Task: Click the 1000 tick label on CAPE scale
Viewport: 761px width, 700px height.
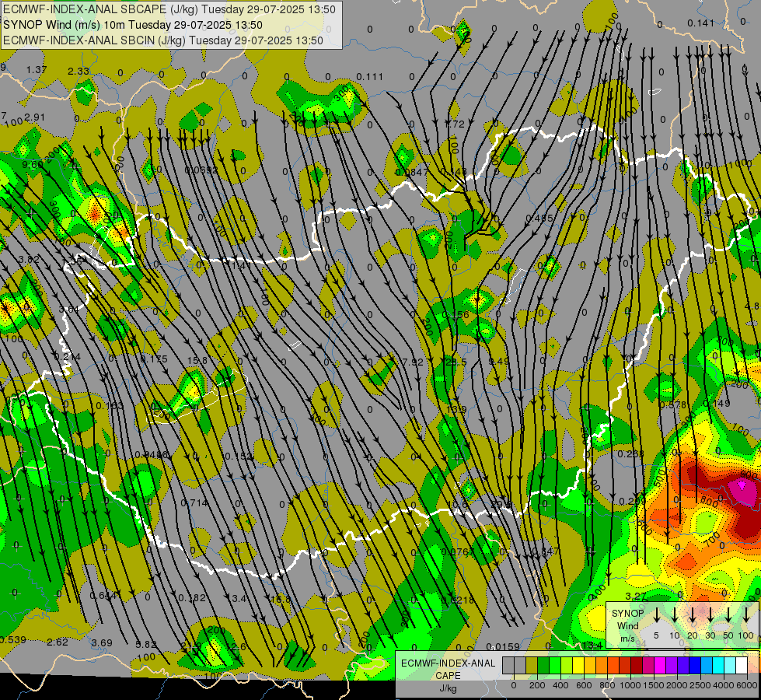Action: 630,685
